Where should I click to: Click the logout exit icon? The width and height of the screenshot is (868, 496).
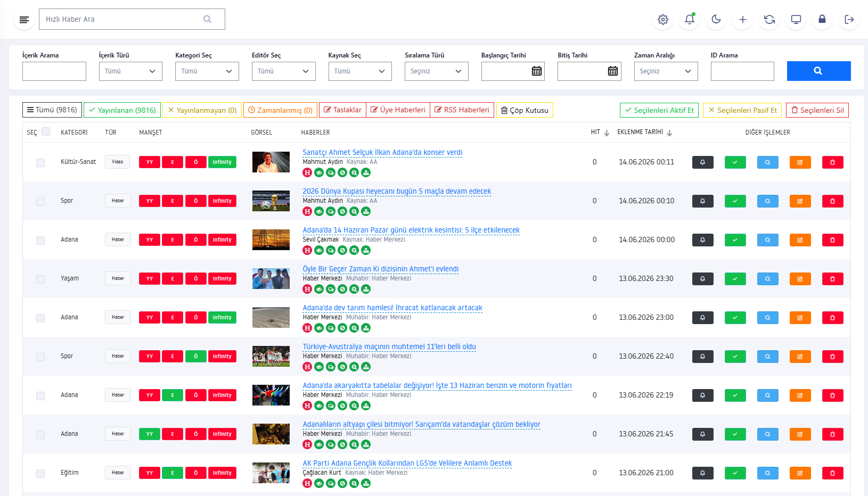849,20
